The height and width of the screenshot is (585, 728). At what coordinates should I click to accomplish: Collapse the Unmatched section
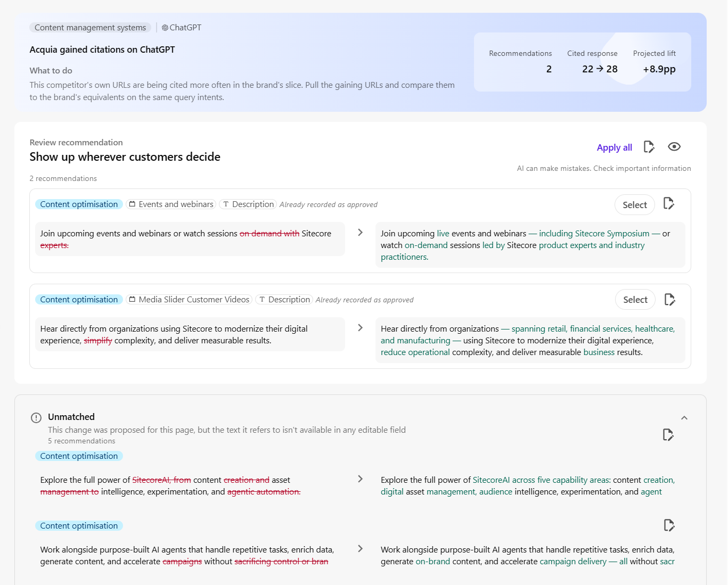(x=684, y=418)
